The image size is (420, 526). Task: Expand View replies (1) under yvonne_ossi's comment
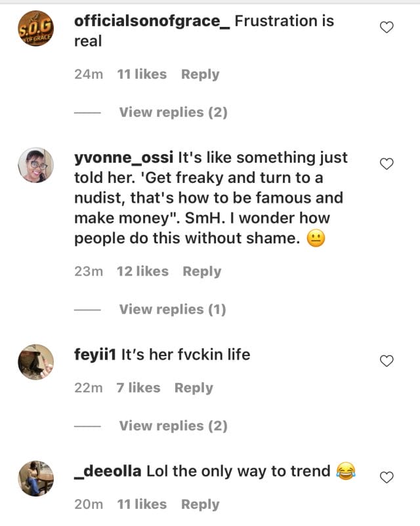(173, 309)
